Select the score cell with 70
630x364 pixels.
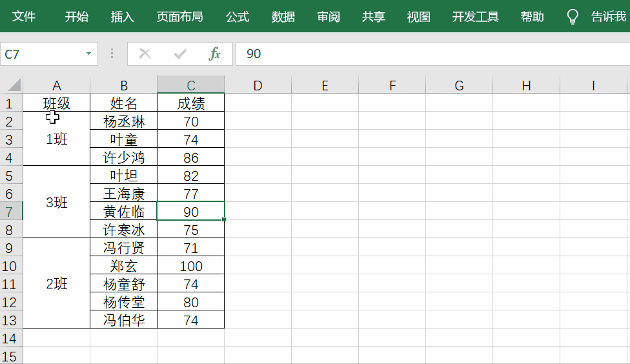(x=191, y=121)
